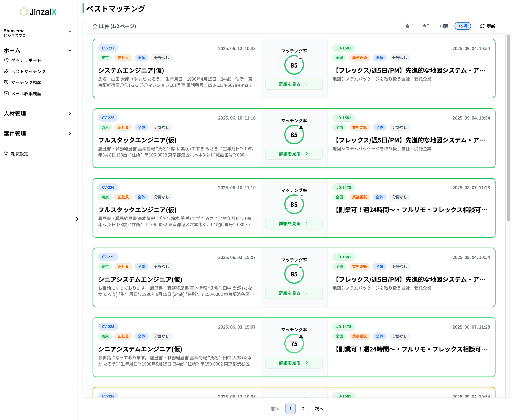The image size is (514, 420).
Task: Click the JinzaiX logo
Action: [x=38, y=12]
